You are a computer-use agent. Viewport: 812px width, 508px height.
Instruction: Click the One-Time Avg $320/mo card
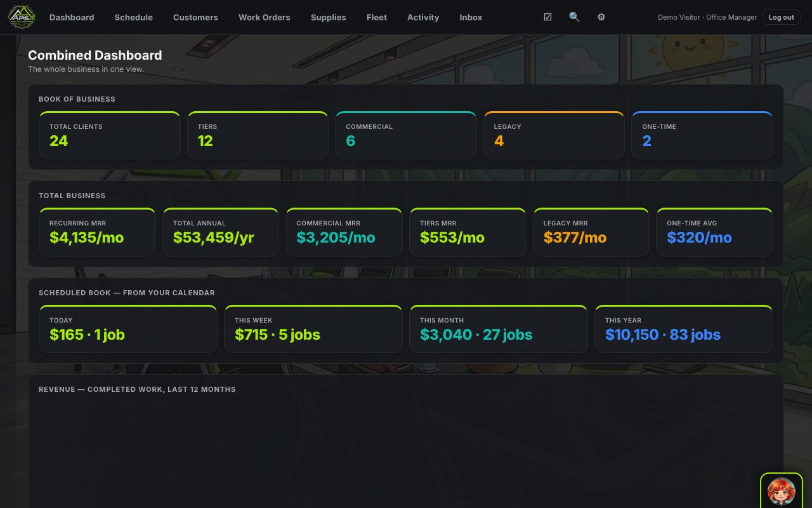click(x=714, y=232)
